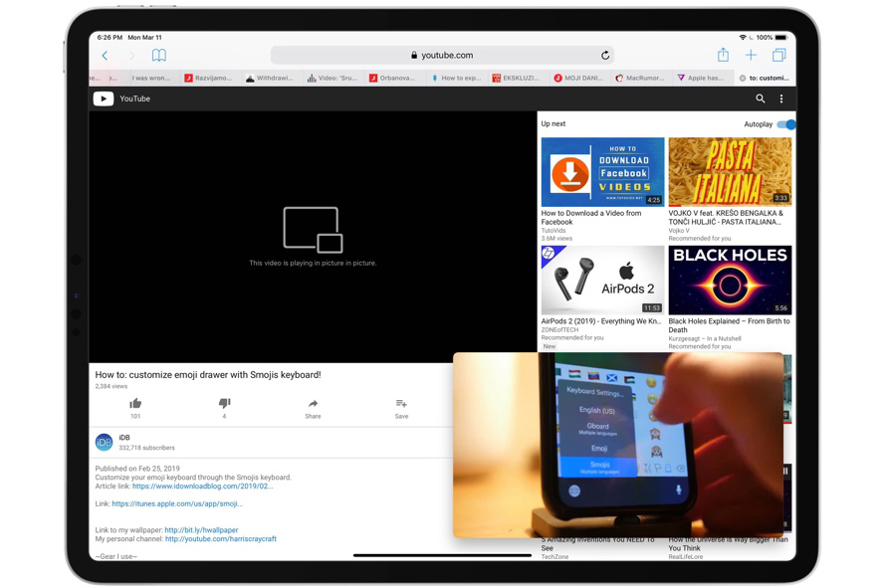Viewport: 883px width, 588px height.
Task: Open the Safari share sheet
Action: click(x=723, y=56)
